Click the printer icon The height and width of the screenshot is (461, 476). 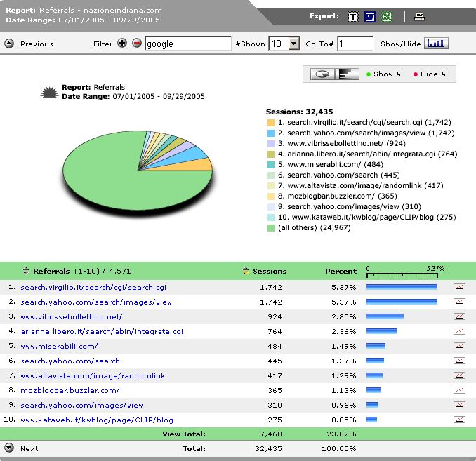[419, 17]
